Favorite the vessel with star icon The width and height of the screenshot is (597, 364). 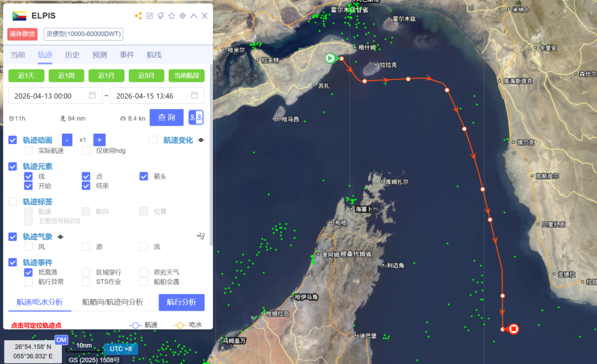coord(172,15)
